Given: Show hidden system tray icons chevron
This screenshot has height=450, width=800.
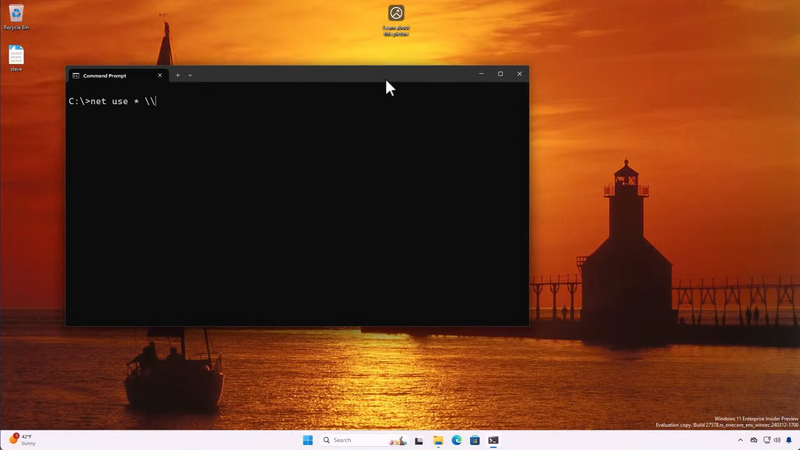Looking at the screenshot, I should coord(741,440).
